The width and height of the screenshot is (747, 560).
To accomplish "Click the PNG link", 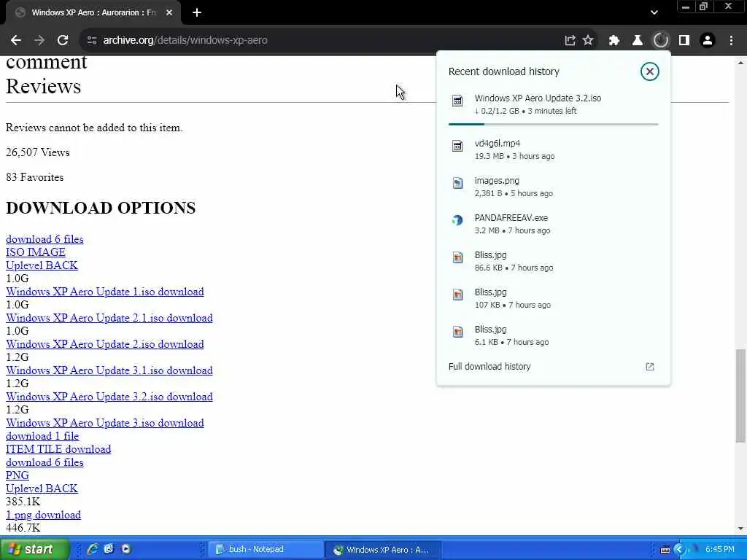I will [x=18, y=475].
